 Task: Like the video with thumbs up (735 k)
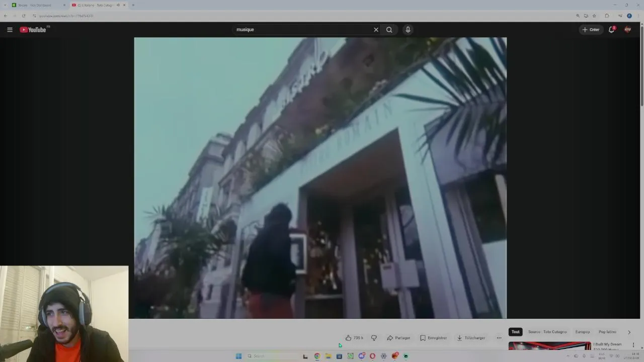pos(354,338)
